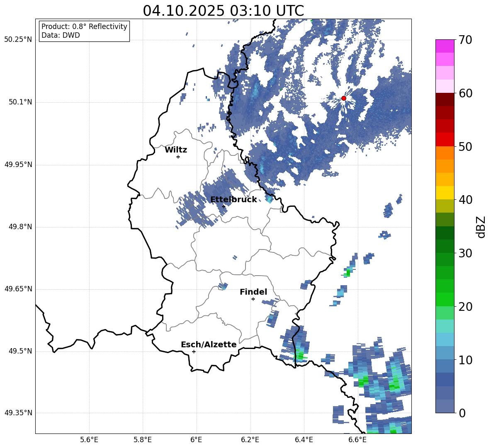Click the 49.8°N latitude label

[x=20, y=227]
